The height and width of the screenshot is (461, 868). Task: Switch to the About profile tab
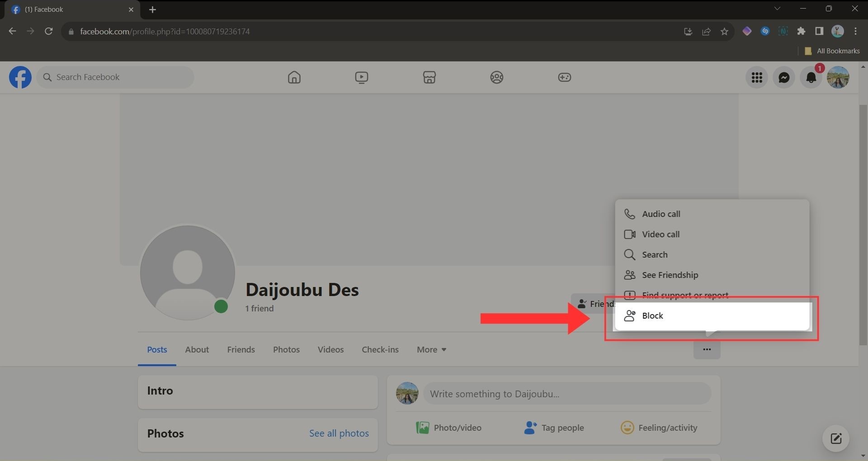(x=197, y=349)
